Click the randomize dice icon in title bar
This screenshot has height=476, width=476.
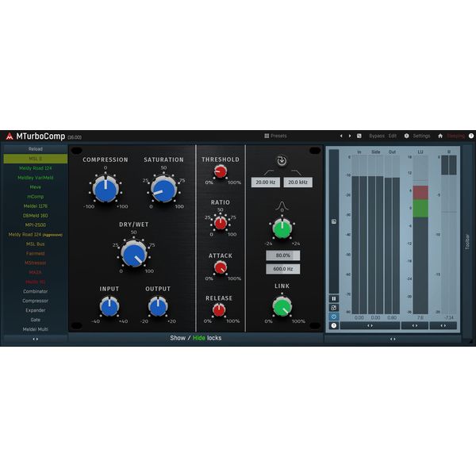click(359, 136)
